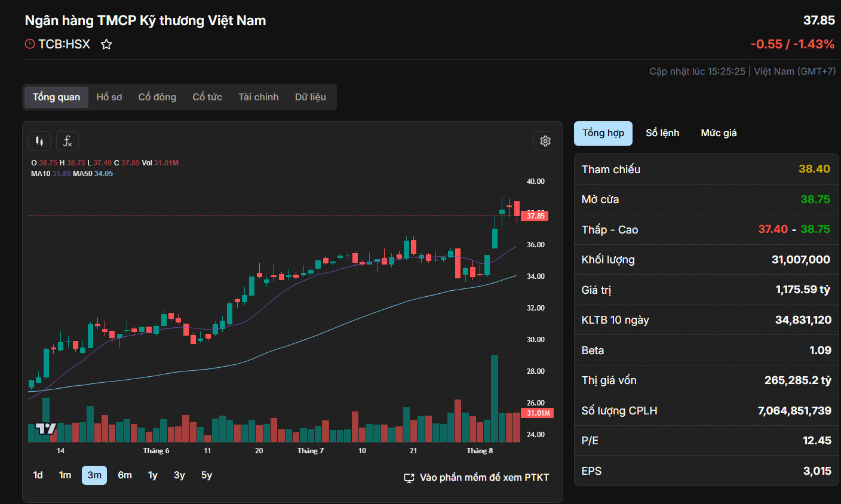841x504 pixels.
Task: Open the Cổ tức tab
Action: pos(207,97)
